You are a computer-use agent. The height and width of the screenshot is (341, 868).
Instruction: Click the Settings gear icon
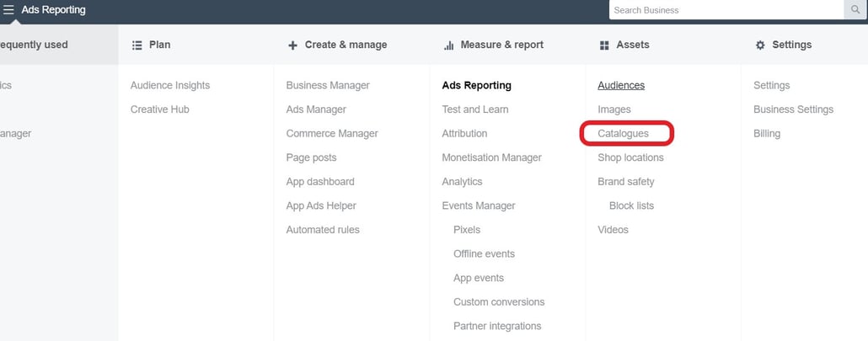point(760,45)
